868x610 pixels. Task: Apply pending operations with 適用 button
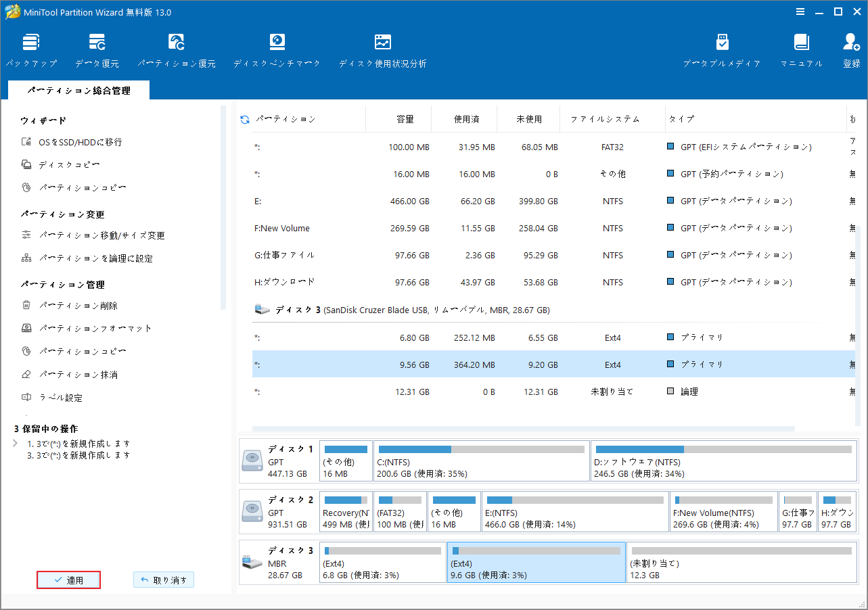(x=68, y=579)
